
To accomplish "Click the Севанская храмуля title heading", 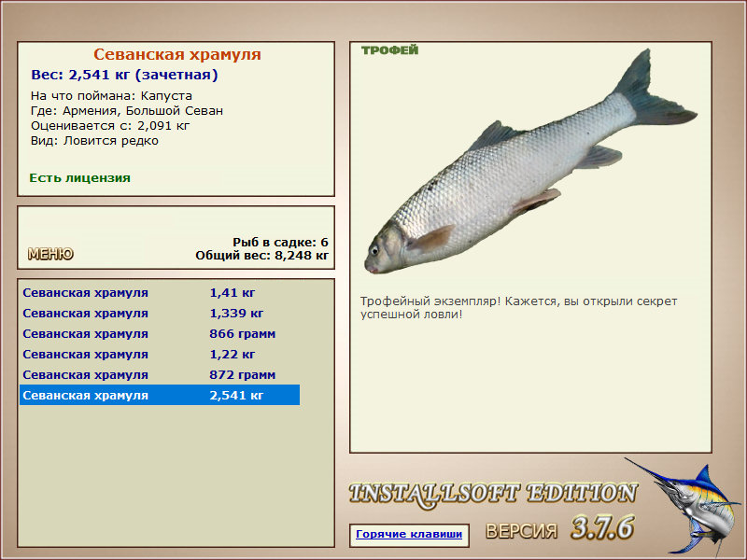I will pyautogui.click(x=177, y=54).
